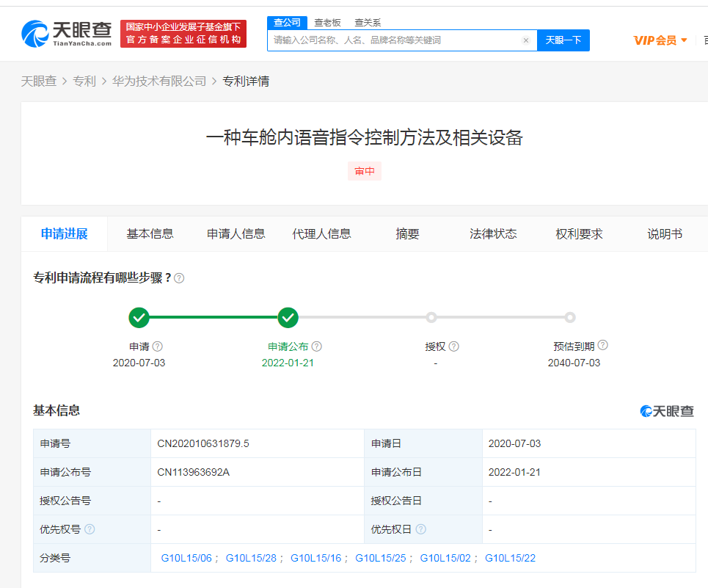708x588 pixels.
Task: Click help icon beside 申请 step label
Action: tap(158, 346)
